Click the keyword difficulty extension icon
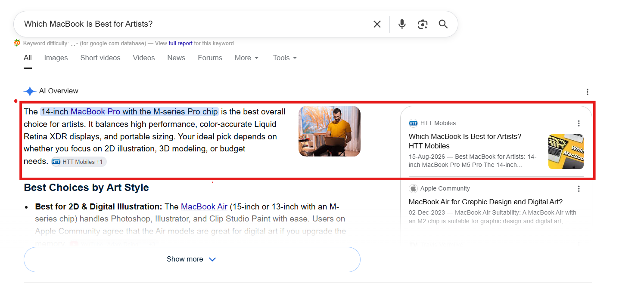 coord(17,43)
